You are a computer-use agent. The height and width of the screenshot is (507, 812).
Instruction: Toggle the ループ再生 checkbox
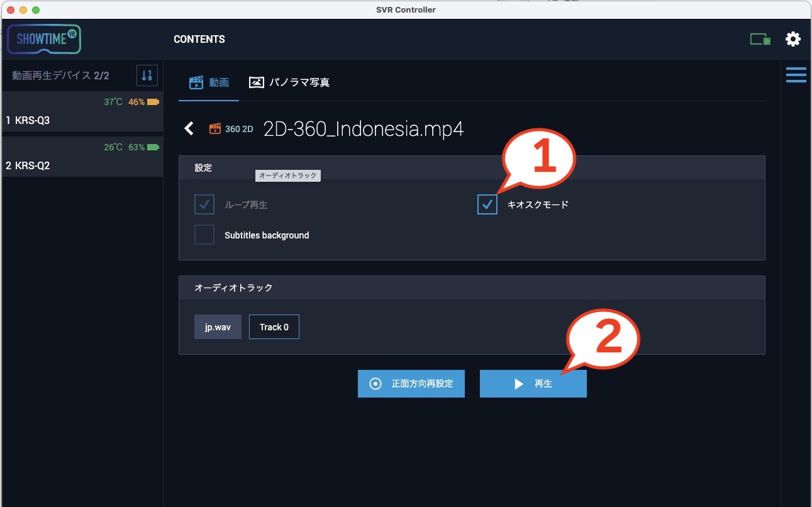(x=204, y=204)
